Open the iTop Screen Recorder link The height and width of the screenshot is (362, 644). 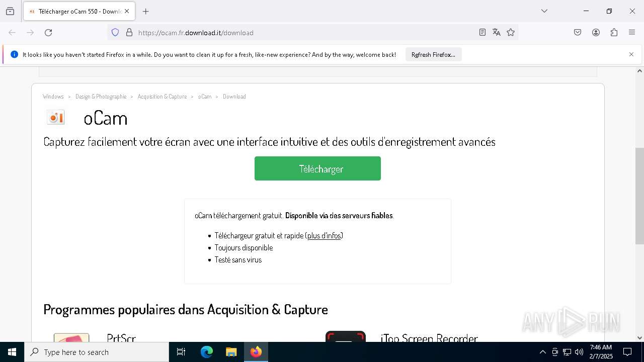pyautogui.click(x=429, y=338)
